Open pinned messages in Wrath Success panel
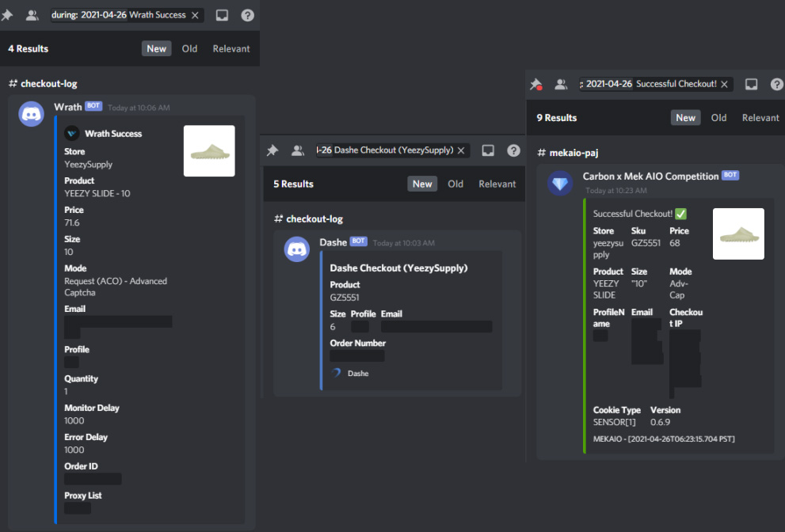 tap(7, 15)
